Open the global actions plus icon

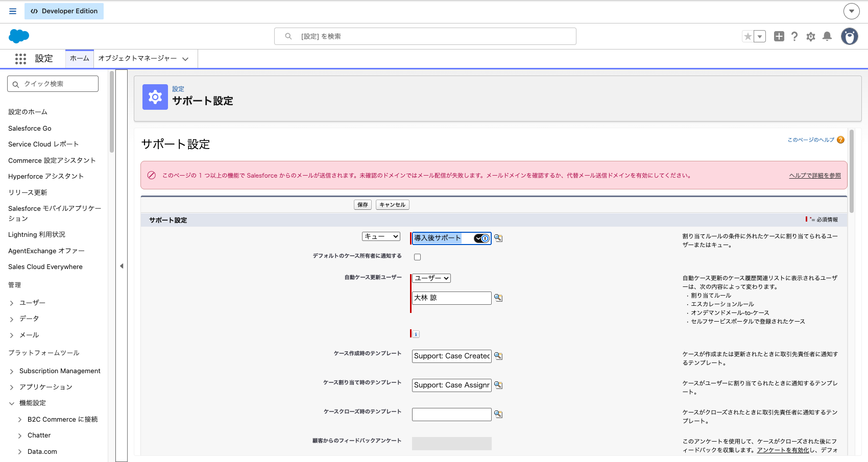pos(779,36)
